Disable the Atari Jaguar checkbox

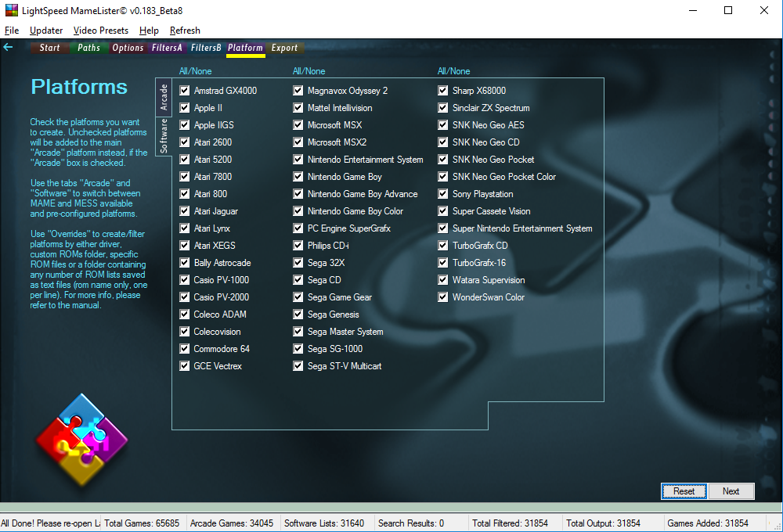185,211
